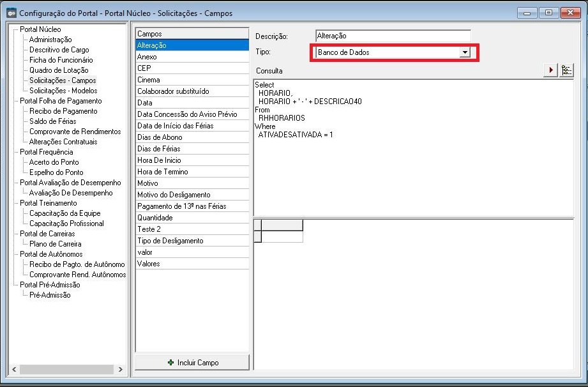The image size is (588, 387).
Task: Choose the CEP field in list
Action: [144, 68]
